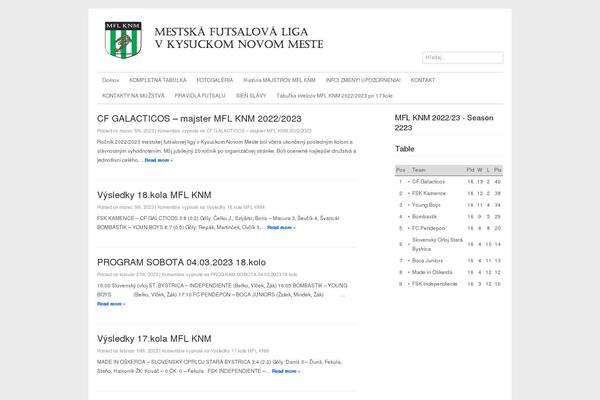Open Tabuľka strelcov MFL KNM 2022/2023 menu item

point(334,96)
